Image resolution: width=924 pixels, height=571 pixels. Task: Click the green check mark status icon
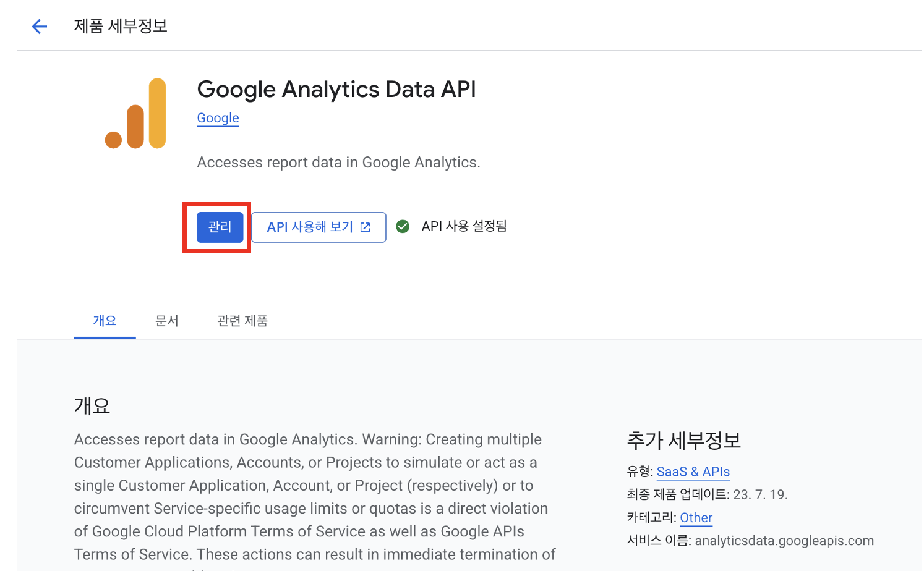click(x=403, y=227)
